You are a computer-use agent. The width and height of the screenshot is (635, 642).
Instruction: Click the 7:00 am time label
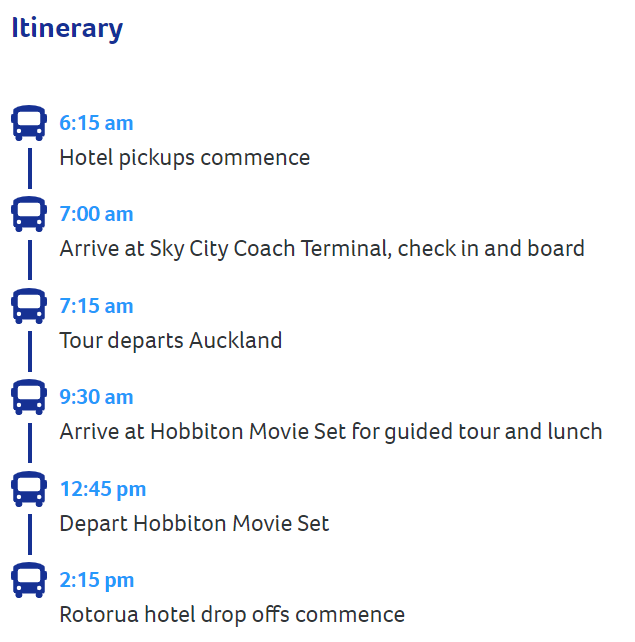96,214
